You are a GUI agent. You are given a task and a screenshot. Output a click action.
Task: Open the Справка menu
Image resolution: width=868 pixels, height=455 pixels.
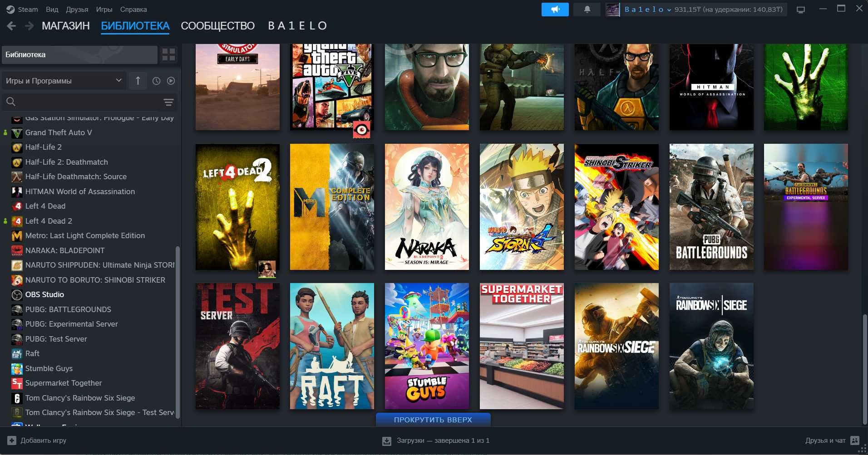133,9
